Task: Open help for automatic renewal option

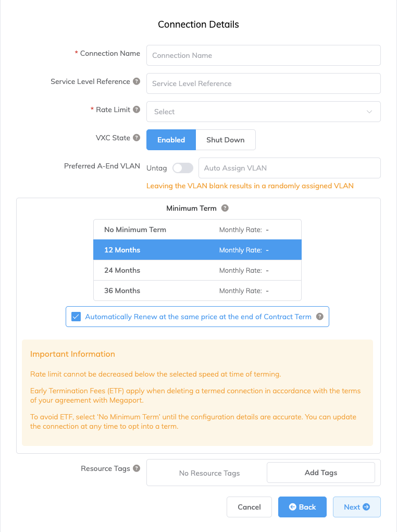Action: tap(319, 316)
